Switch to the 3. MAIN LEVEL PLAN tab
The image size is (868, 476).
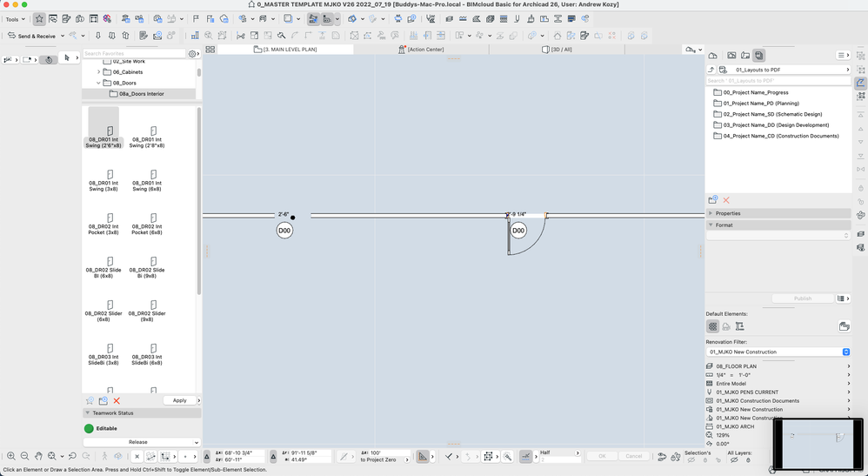click(290, 50)
